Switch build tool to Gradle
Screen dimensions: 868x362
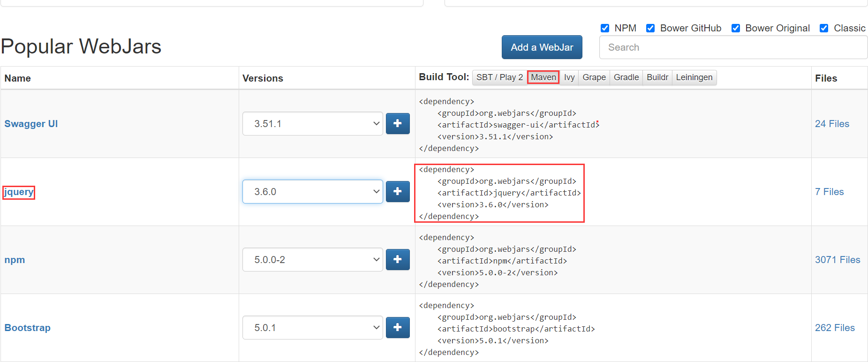626,77
